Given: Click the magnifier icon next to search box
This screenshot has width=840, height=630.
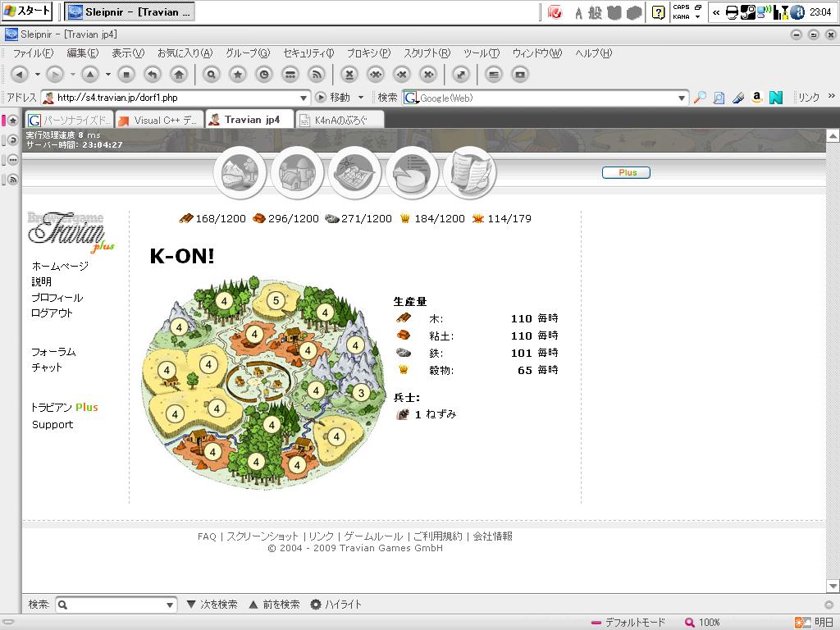Looking at the screenshot, I should click(700, 98).
